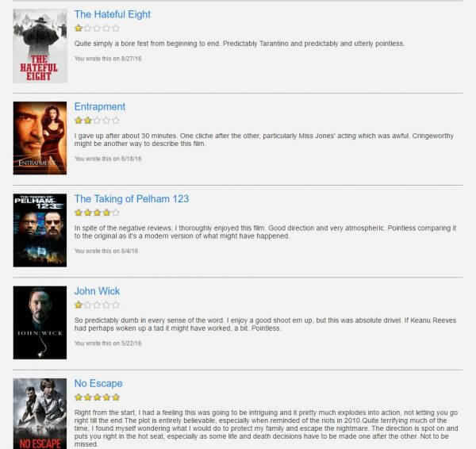Image resolution: width=476 pixels, height=449 pixels.
Task: Click first star of No Escape rating
Action: pyautogui.click(x=79, y=397)
